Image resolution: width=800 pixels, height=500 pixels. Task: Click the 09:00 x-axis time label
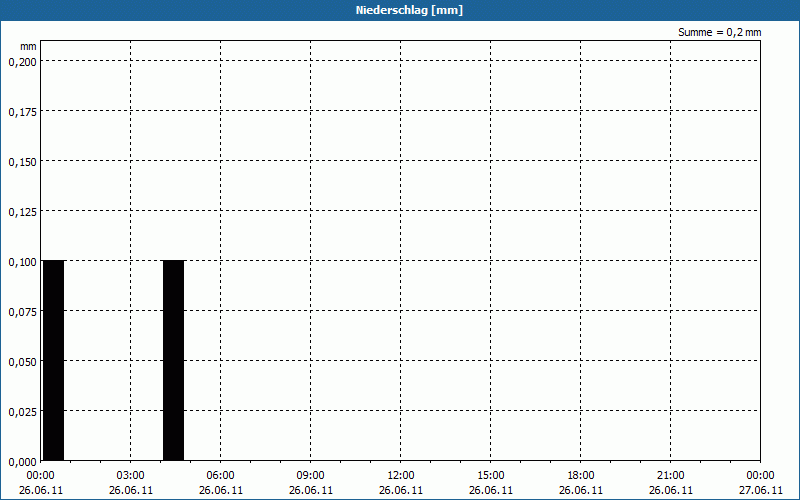311,475
